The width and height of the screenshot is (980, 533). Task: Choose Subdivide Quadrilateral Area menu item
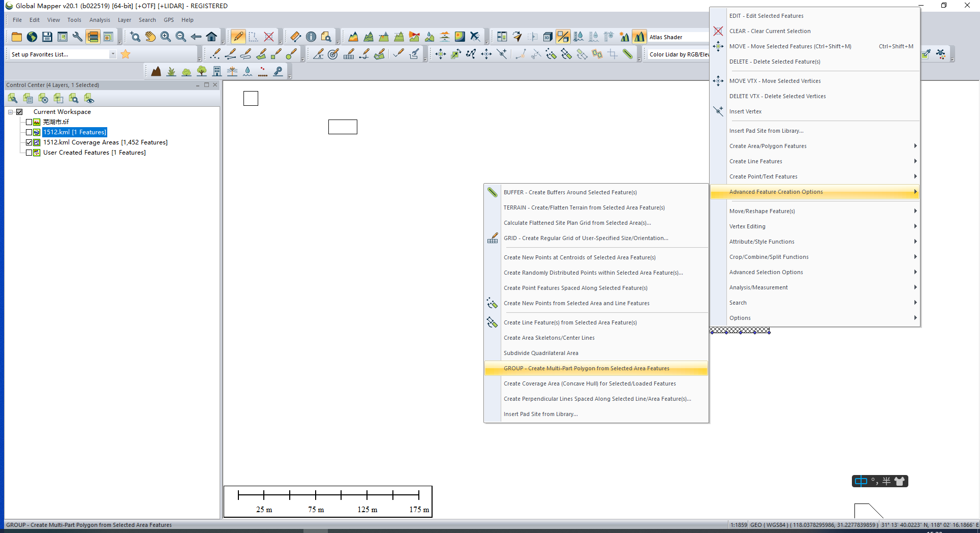[x=596, y=353]
